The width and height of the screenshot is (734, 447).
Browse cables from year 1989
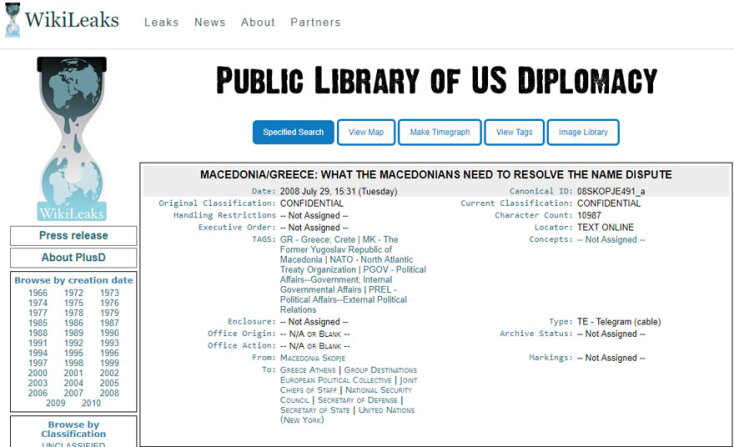click(73, 333)
